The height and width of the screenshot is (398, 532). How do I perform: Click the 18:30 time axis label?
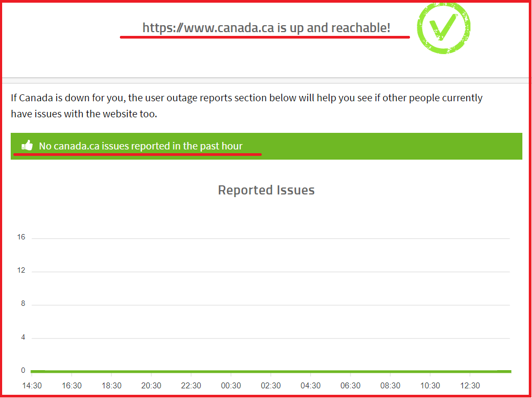[112, 386]
